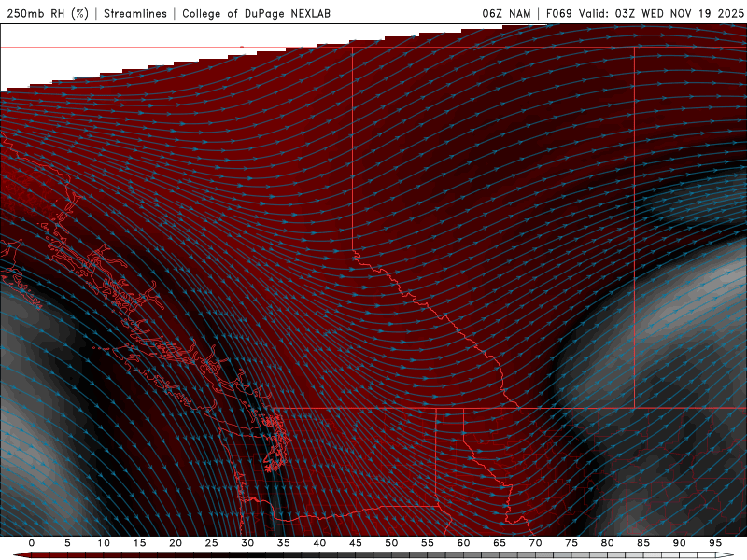Click the '75' scale label
This screenshot has width=747, height=560.
click(x=571, y=543)
